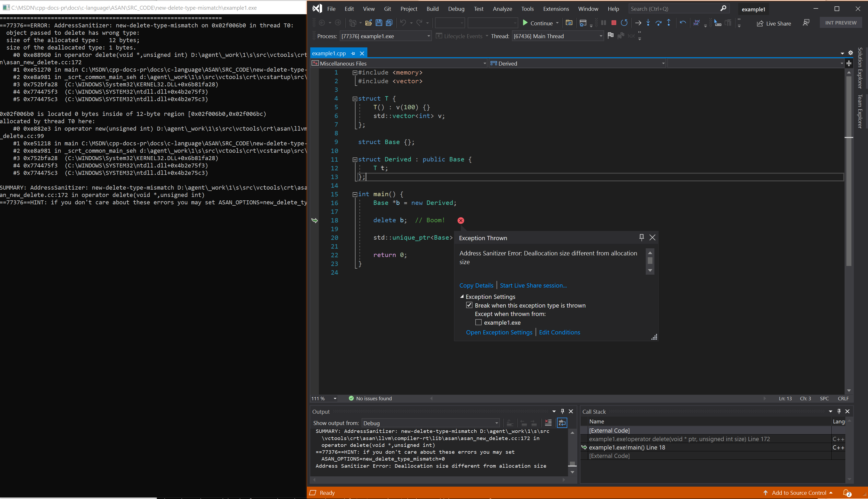Click Open Exception Settings link
The image size is (868, 499).
coord(499,332)
